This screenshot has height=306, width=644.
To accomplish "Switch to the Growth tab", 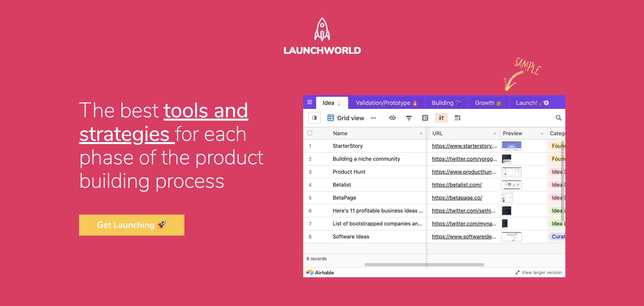I will point(488,103).
